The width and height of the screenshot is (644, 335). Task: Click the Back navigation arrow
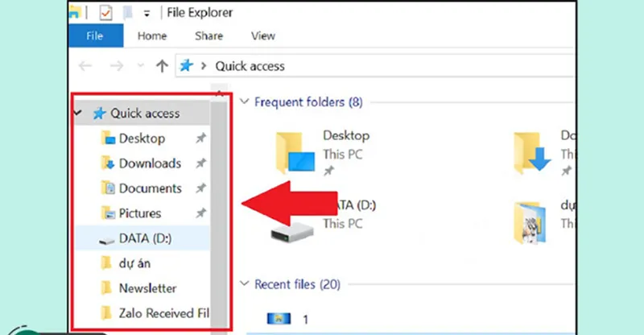tap(86, 66)
